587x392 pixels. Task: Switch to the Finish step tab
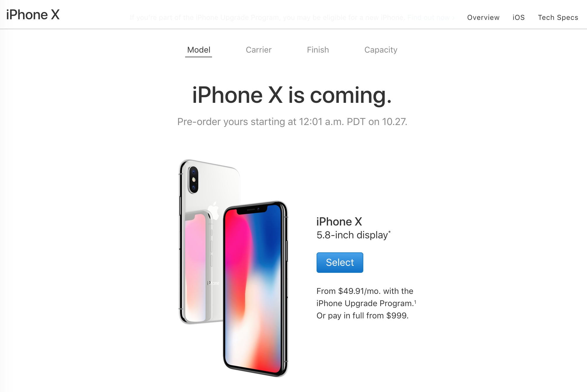[318, 50]
